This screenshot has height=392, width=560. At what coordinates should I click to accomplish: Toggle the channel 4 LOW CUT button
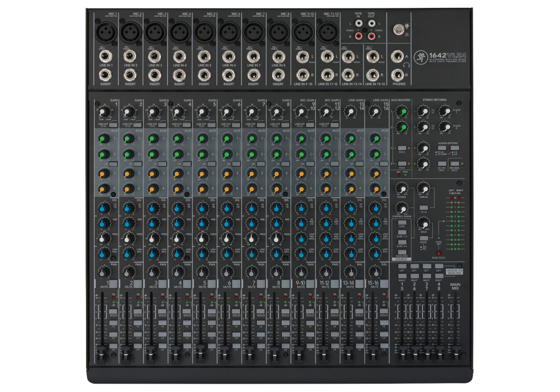pos(187,125)
